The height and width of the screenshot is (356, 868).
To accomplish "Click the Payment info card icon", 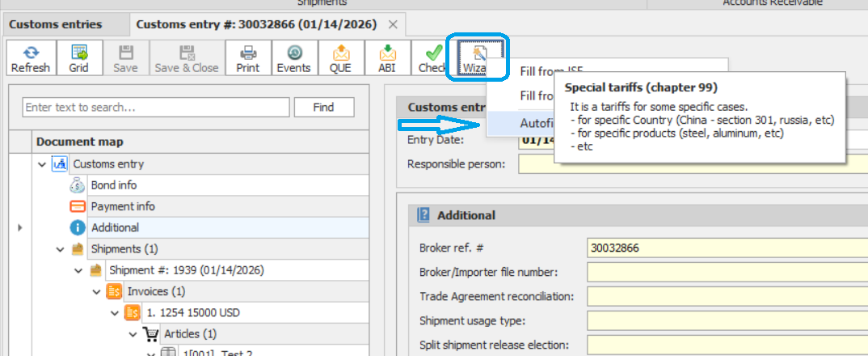I will click(x=78, y=206).
